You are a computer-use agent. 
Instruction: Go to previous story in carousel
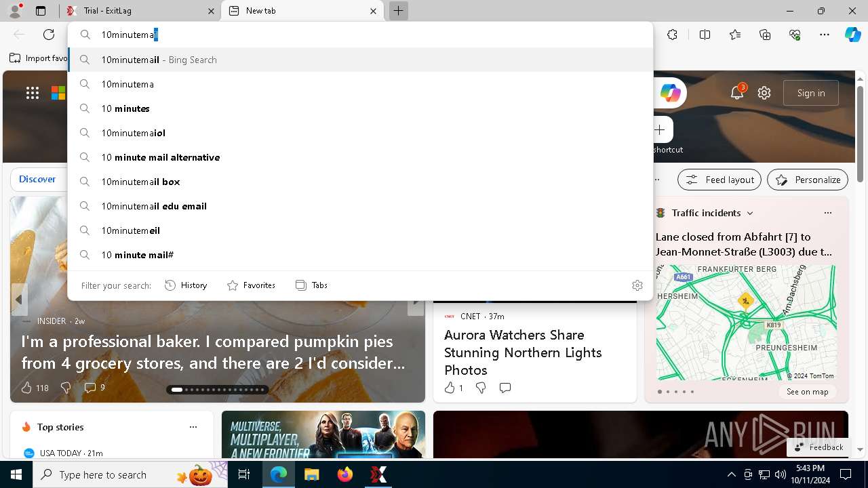tap(19, 300)
